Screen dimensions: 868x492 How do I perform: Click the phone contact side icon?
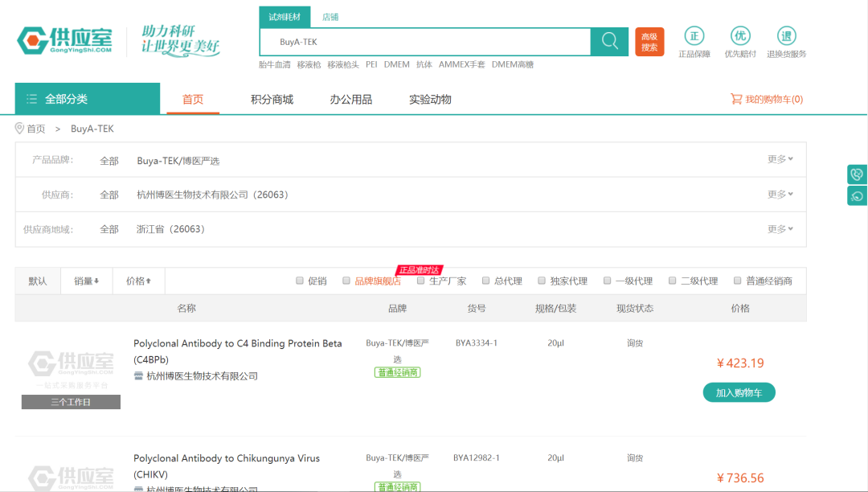click(x=857, y=174)
